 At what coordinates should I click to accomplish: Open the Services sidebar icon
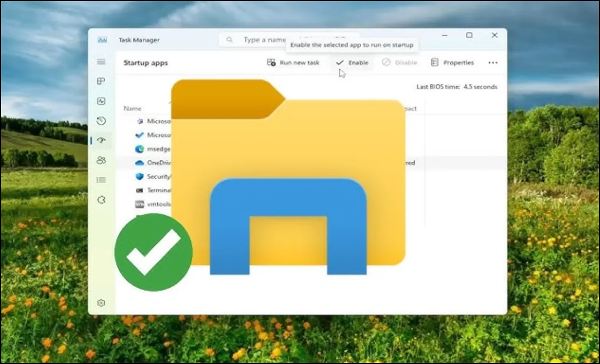pos(101,200)
